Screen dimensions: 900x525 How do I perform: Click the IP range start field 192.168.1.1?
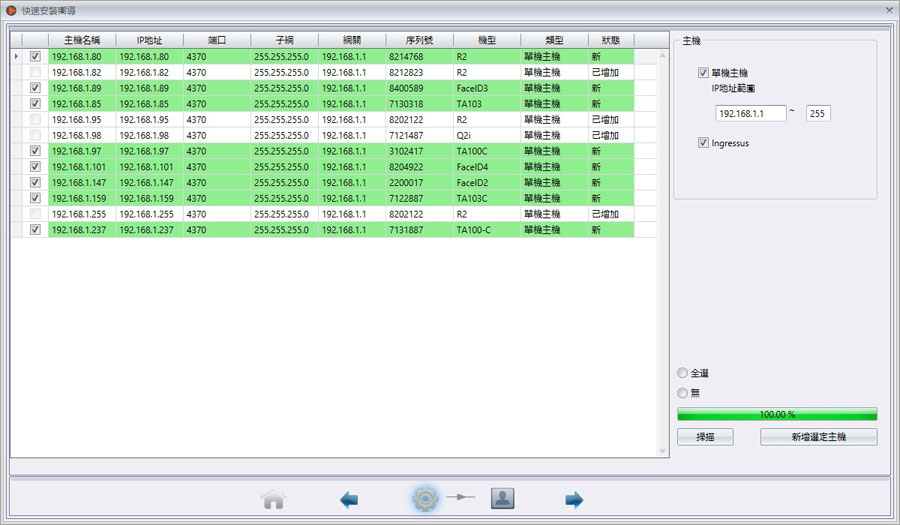pos(751,114)
